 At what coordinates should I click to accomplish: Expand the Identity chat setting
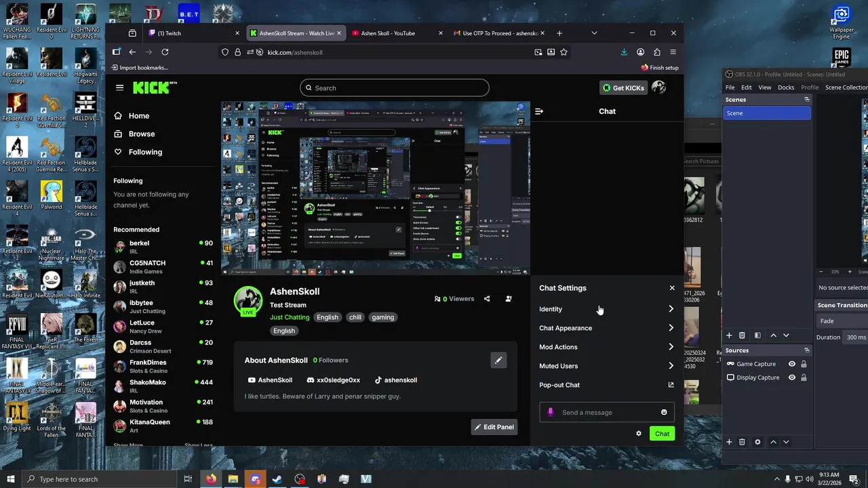coord(607,309)
